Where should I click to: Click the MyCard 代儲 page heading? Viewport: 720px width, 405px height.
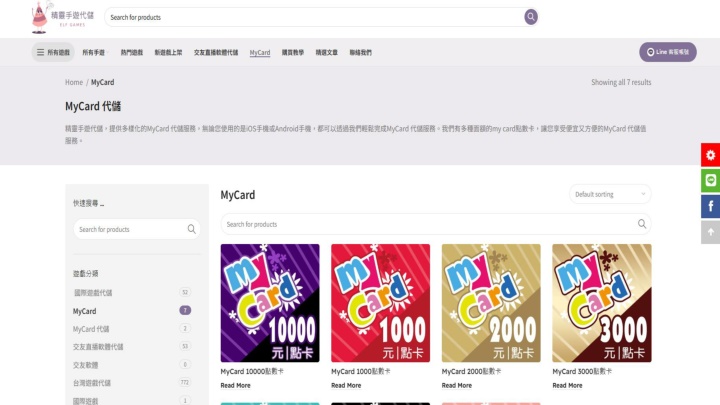(93, 106)
